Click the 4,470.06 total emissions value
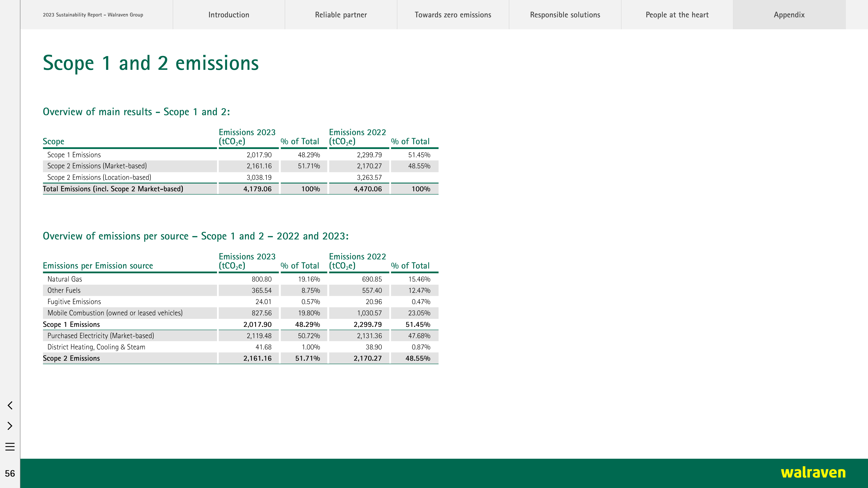 368,189
